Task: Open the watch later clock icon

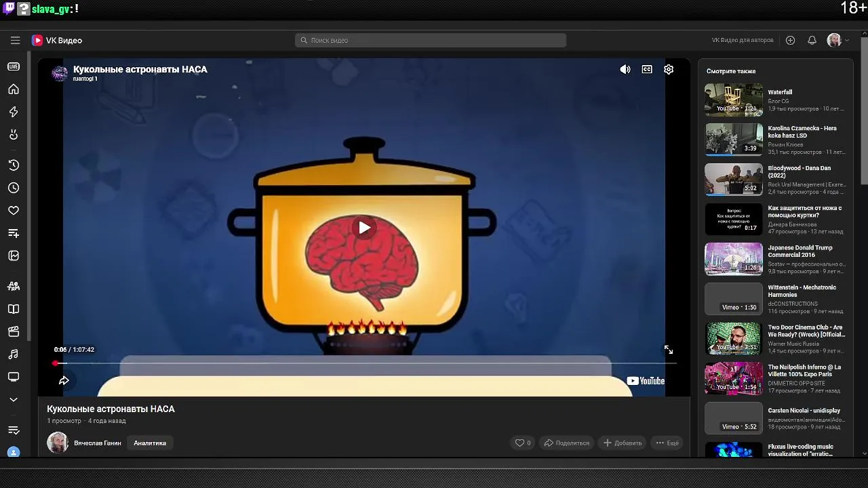Action: pyautogui.click(x=14, y=188)
